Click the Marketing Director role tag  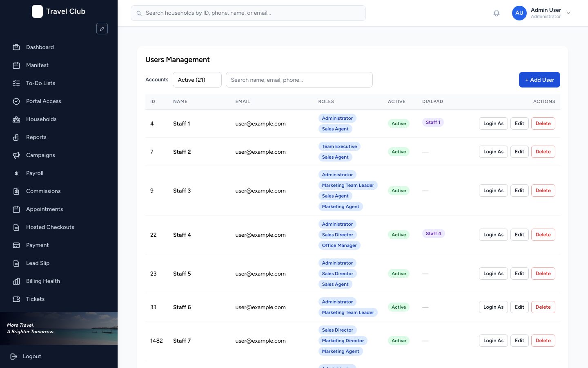tap(343, 341)
